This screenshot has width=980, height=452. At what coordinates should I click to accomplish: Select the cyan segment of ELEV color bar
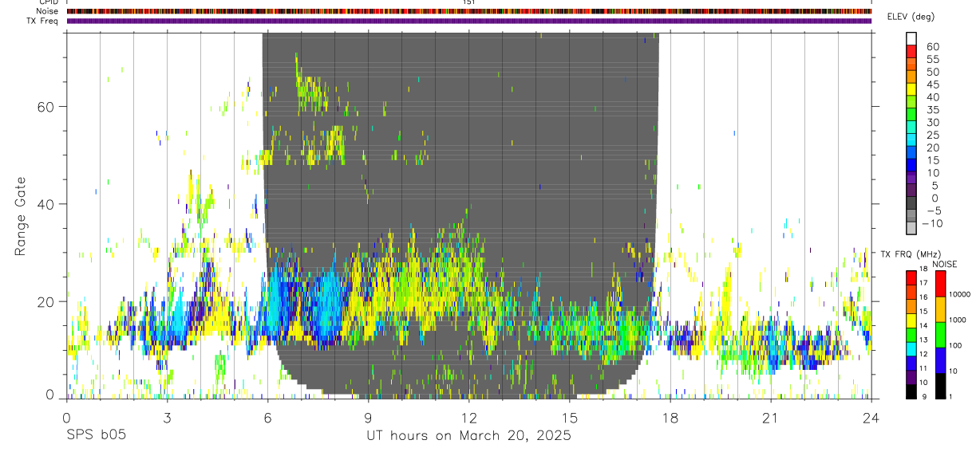pyautogui.click(x=911, y=140)
